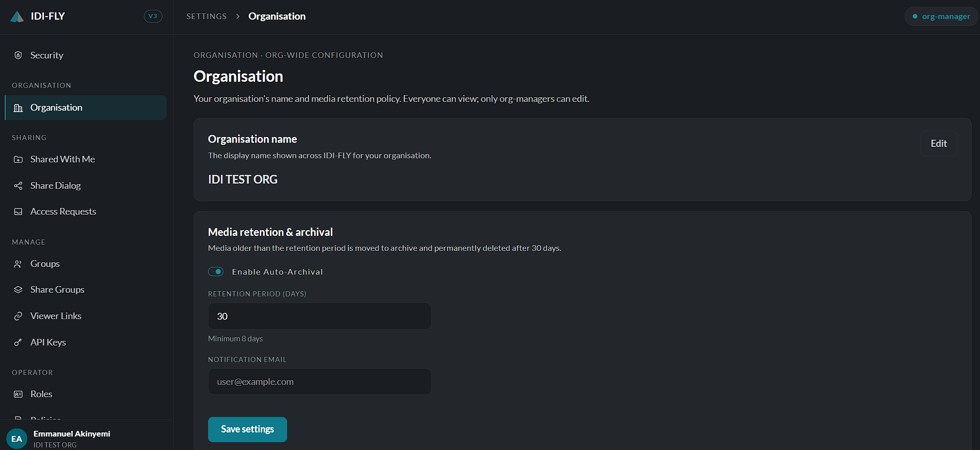Click the Emmanuel Akinyemi profile name

click(72, 433)
